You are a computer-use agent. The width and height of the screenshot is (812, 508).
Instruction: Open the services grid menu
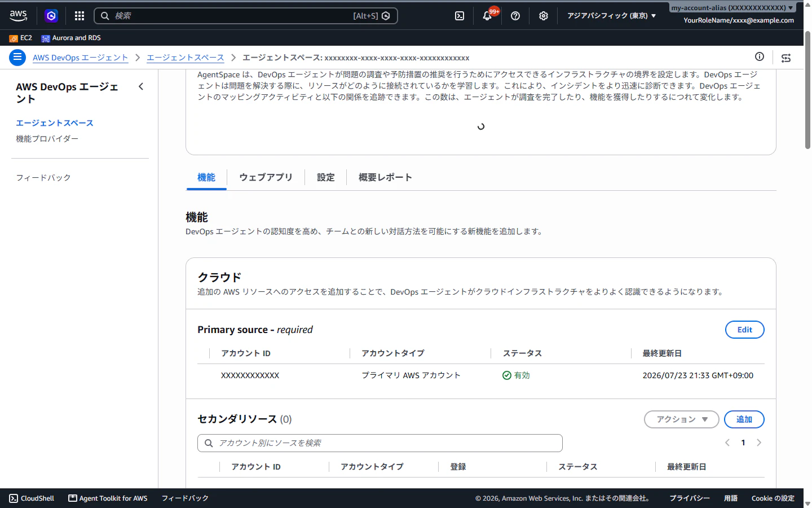tap(80, 16)
